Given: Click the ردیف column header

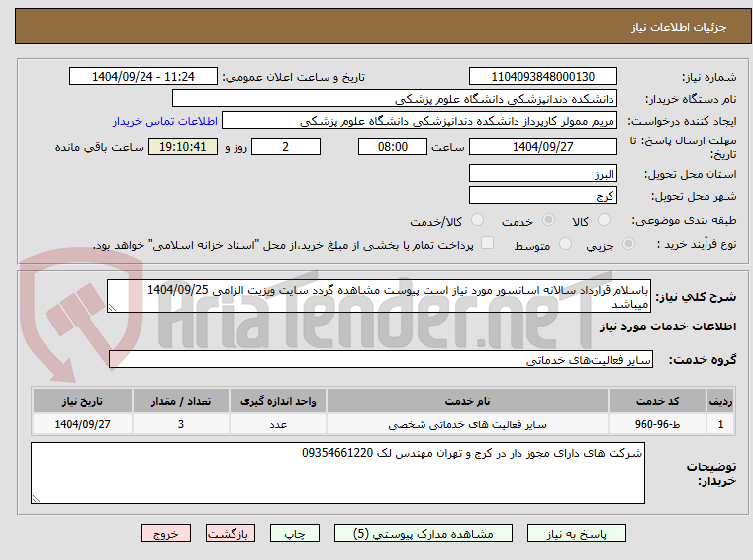Looking at the screenshot, I should click(720, 401).
